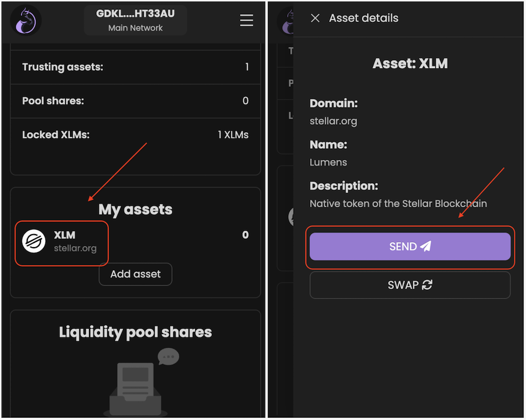Image resolution: width=526 pixels, height=420 pixels.
Task: Click the Liquidity pool shares heading
Action: [136, 332]
